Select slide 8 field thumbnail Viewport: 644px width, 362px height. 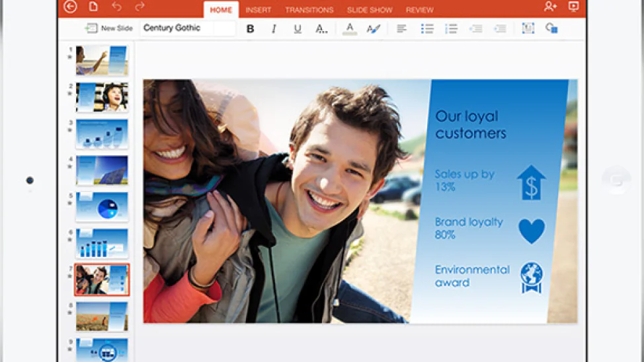pos(102,316)
